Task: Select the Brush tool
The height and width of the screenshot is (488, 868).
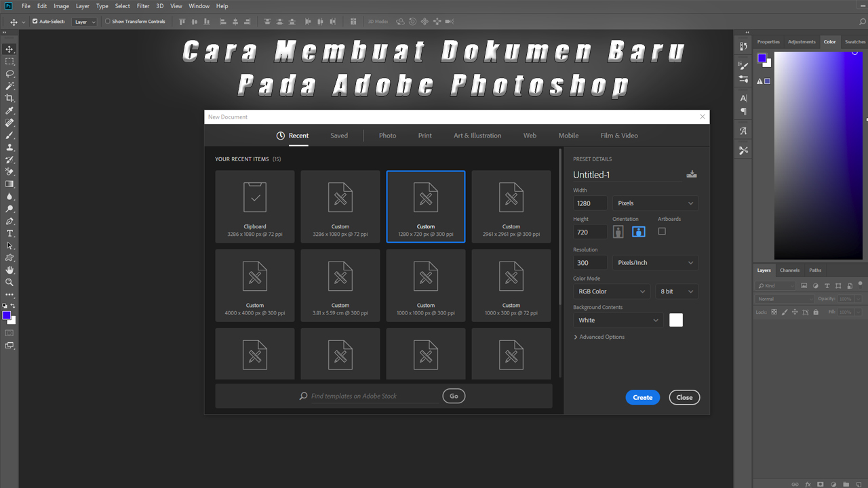Action: (x=9, y=136)
